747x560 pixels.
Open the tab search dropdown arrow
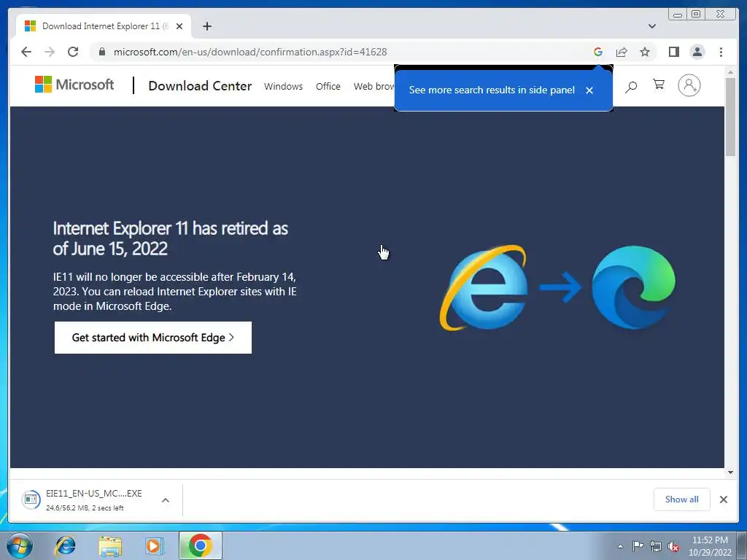tap(651, 26)
